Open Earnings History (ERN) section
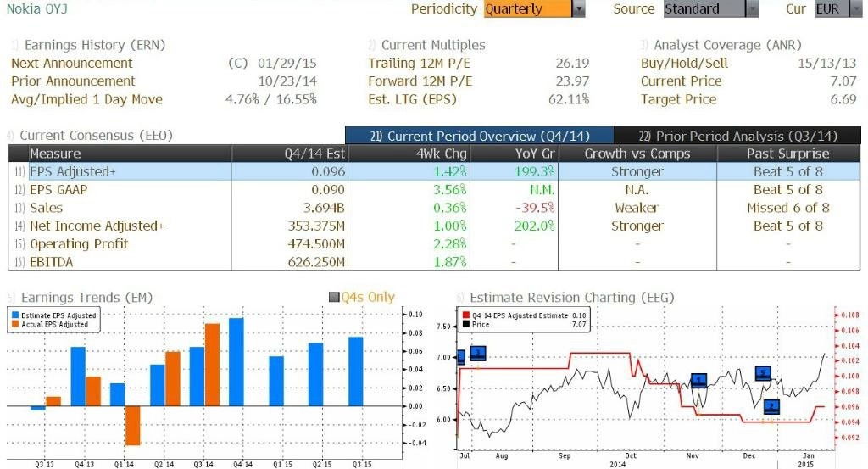This screenshot has width=868, height=469. (x=95, y=45)
